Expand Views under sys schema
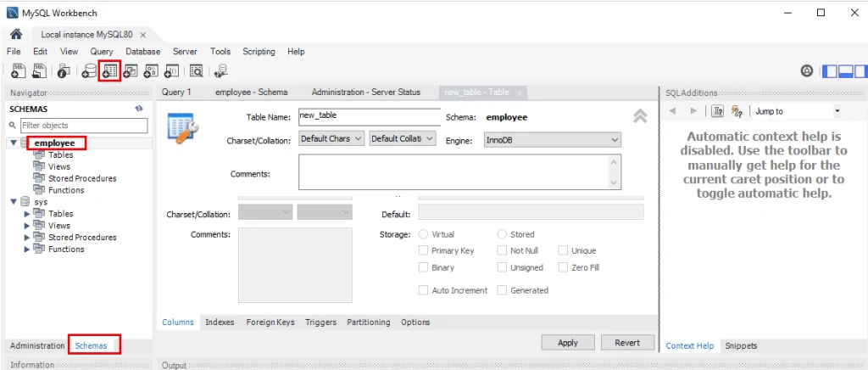 27,226
